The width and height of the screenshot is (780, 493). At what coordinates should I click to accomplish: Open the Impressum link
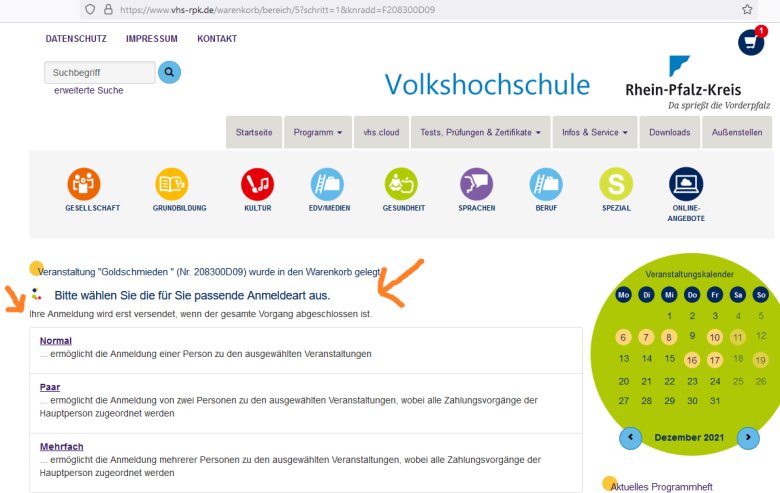coord(152,39)
